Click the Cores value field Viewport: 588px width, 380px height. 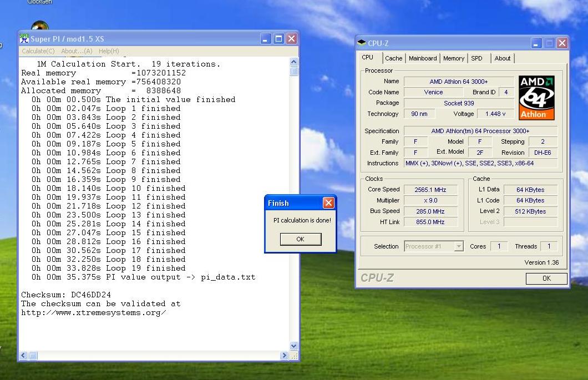(499, 246)
